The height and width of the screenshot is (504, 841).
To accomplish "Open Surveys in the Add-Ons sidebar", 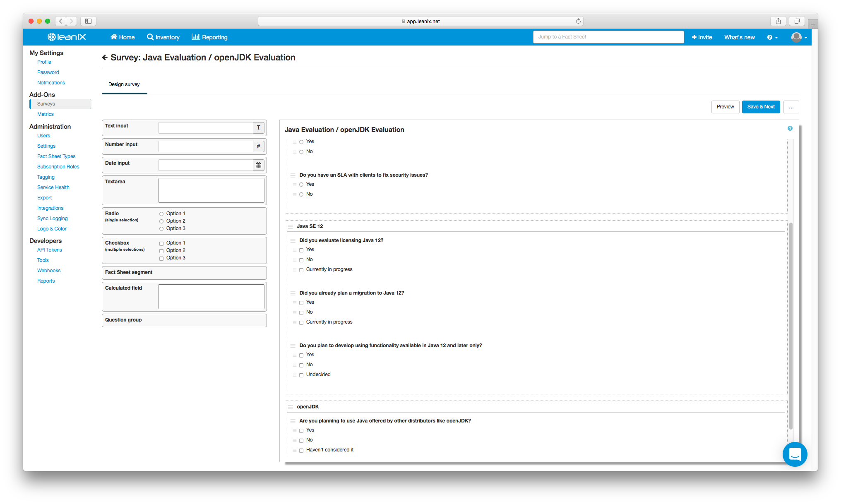I will [61, 104].
